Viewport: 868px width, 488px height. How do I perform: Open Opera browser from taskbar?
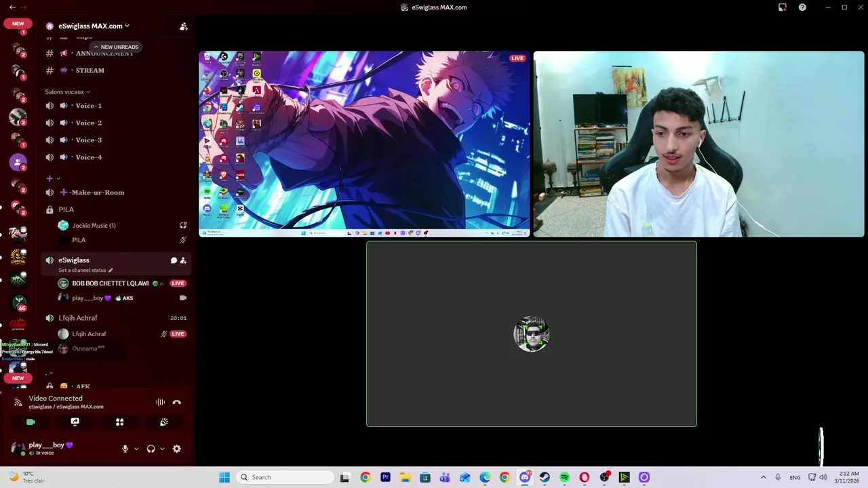(585, 477)
